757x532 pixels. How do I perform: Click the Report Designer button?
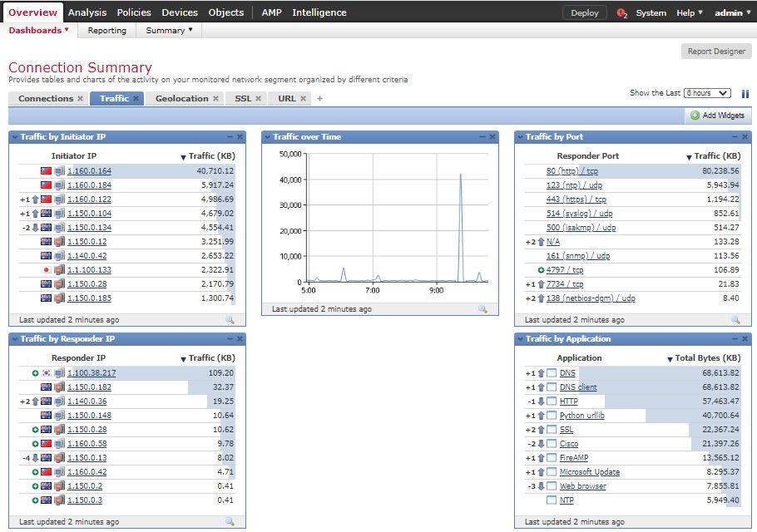(716, 52)
